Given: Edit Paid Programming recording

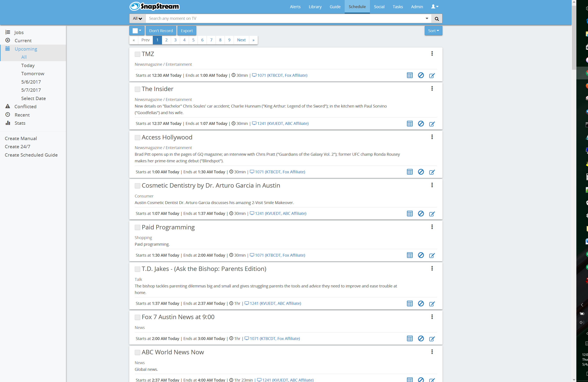Looking at the screenshot, I should [432, 255].
